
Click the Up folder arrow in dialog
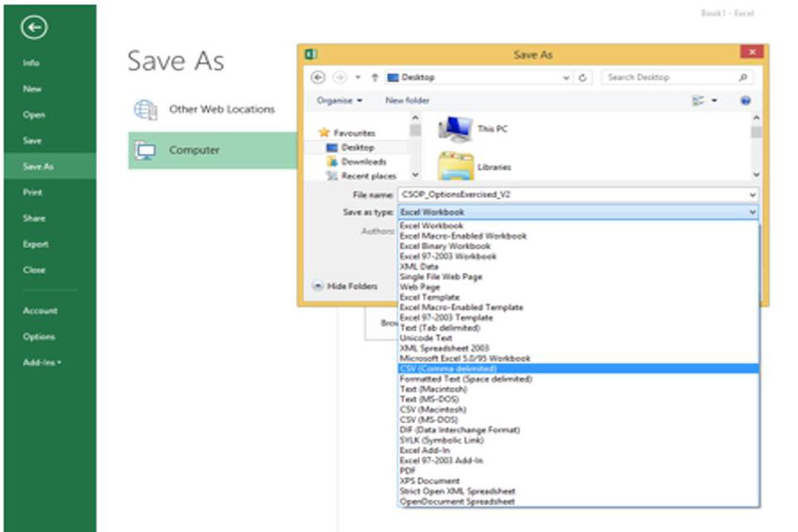pyautogui.click(x=375, y=77)
